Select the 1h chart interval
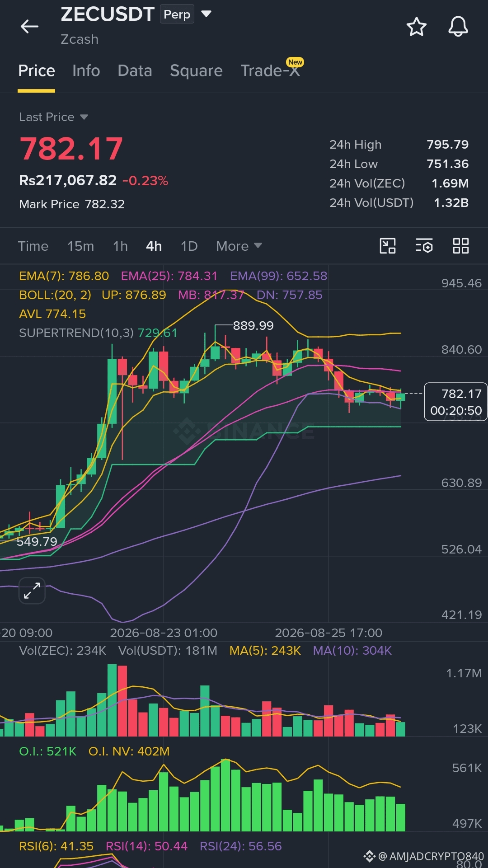The height and width of the screenshot is (868, 488). point(120,246)
